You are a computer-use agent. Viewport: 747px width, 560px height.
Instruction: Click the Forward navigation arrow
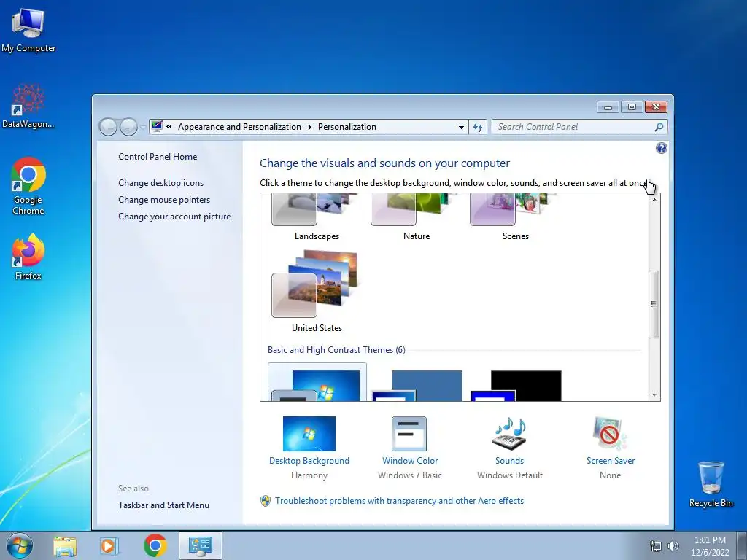pos(128,127)
